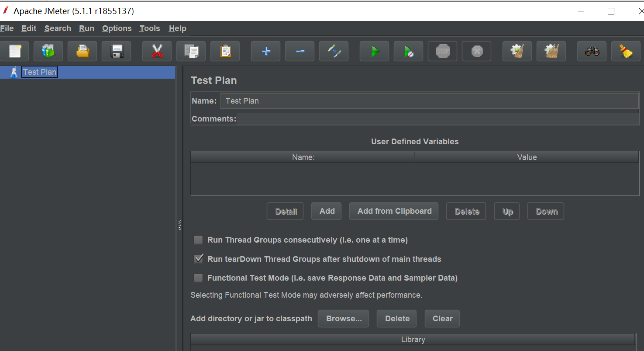
Task: Click Start no pauses icon
Action: click(x=409, y=51)
